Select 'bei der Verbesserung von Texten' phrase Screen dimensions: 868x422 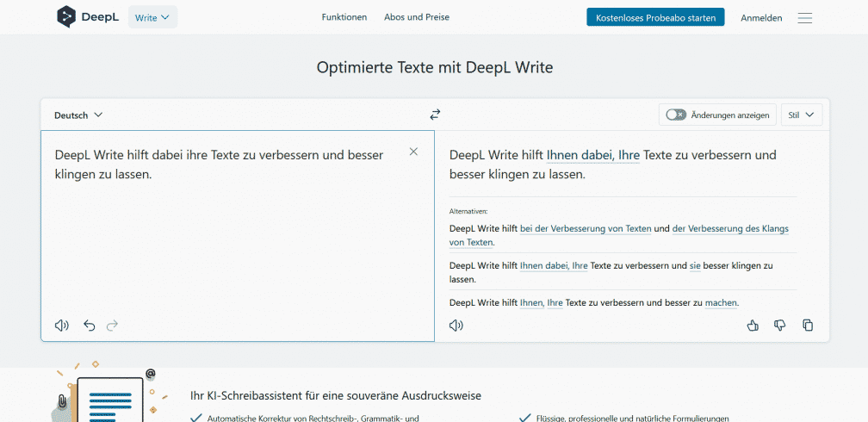coord(586,228)
